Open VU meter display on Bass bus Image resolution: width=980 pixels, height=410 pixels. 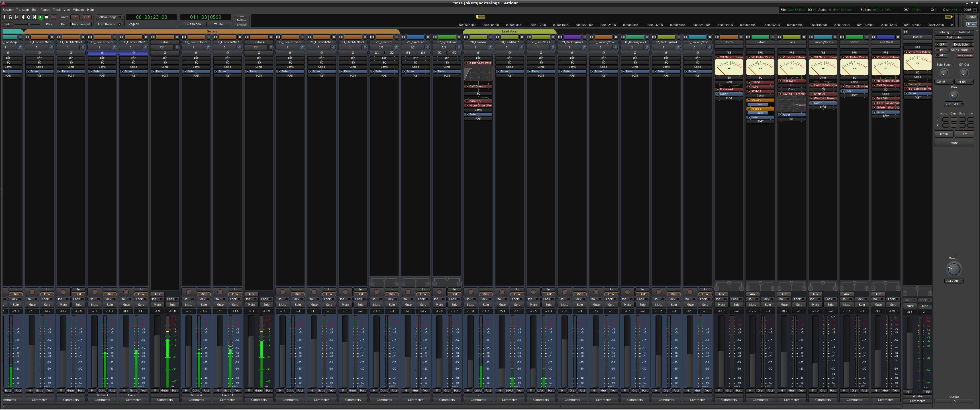click(x=791, y=68)
